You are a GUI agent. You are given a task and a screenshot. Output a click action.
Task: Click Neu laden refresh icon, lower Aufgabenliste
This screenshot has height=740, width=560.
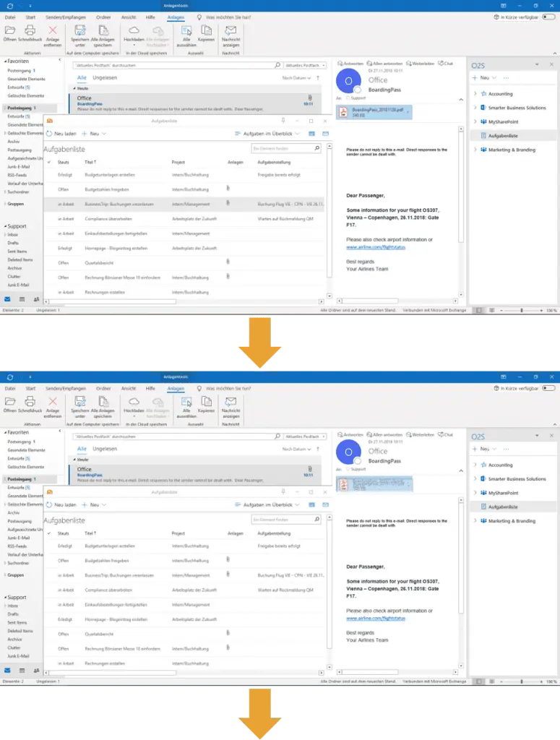49,504
